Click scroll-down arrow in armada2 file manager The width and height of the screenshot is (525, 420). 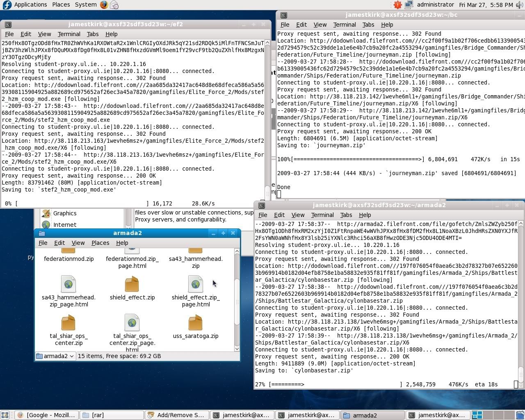[x=237, y=349]
